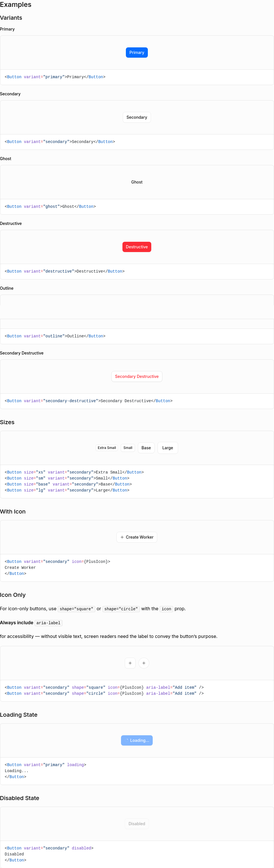The width and height of the screenshot is (274, 868).
Task: Click the size="xs" code line
Action: point(74,472)
